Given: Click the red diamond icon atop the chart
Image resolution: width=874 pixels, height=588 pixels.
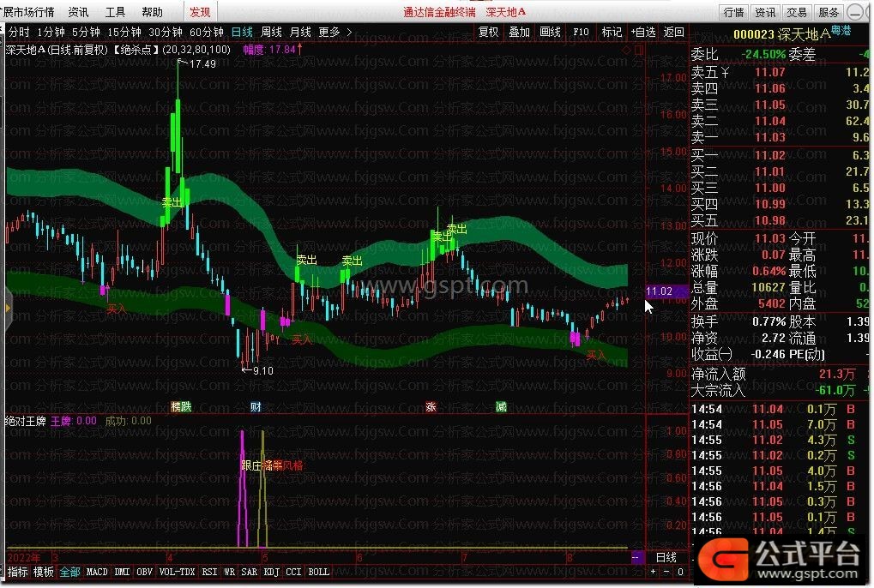Looking at the screenshot, I should [626, 50].
